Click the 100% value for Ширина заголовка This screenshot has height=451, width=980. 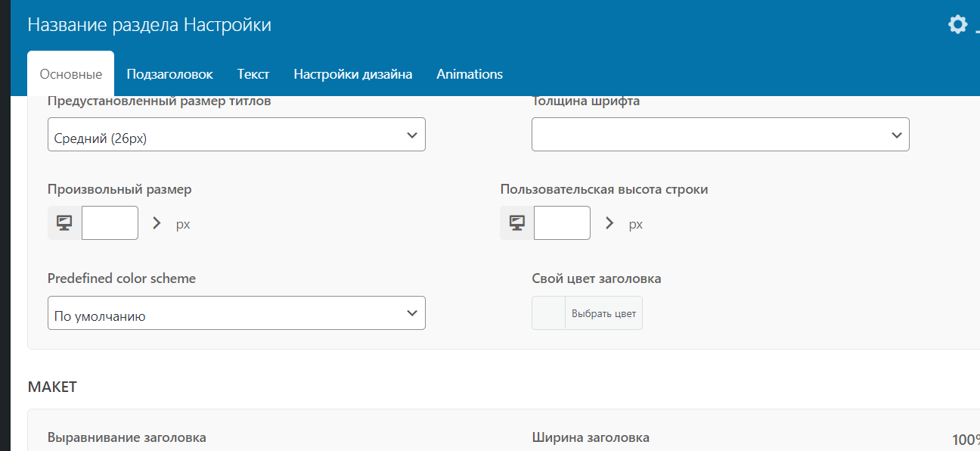tap(966, 440)
